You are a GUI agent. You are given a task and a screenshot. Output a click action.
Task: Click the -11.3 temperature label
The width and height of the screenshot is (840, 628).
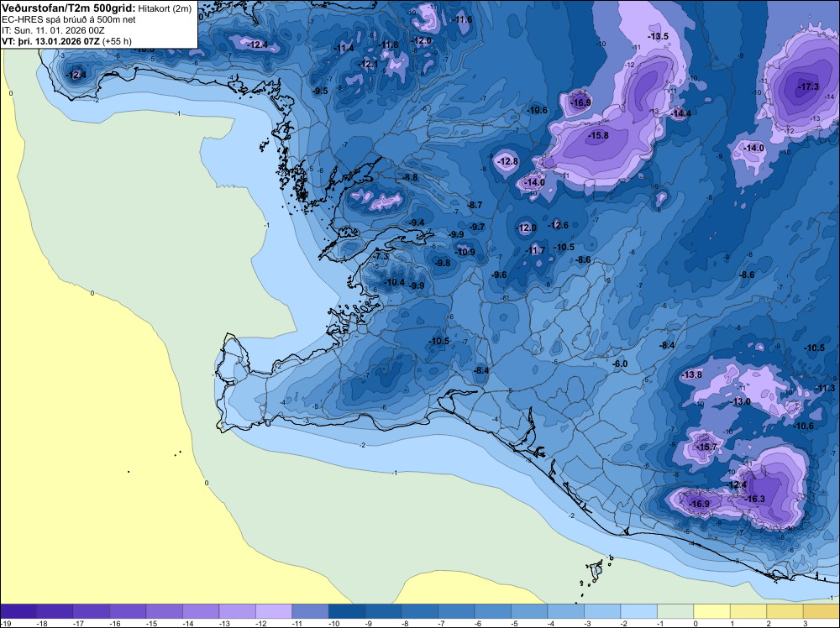[x=825, y=388]
